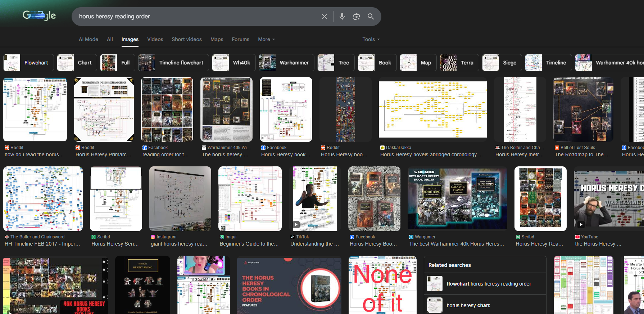Open HH Timeline FEB 2017 image
Viewport: 644px width, 314px height.
pyautogui.click(x=43, y=199)
